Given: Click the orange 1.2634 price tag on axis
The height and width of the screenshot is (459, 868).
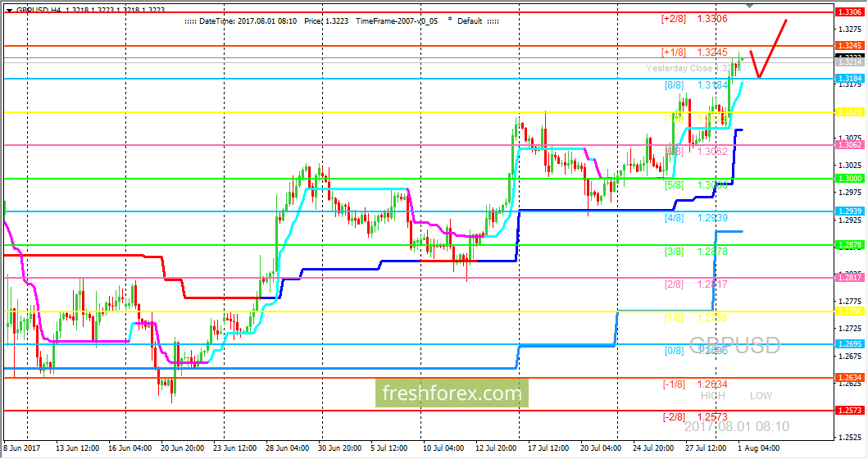Looking at the screenshot, I should coord(849,378).
